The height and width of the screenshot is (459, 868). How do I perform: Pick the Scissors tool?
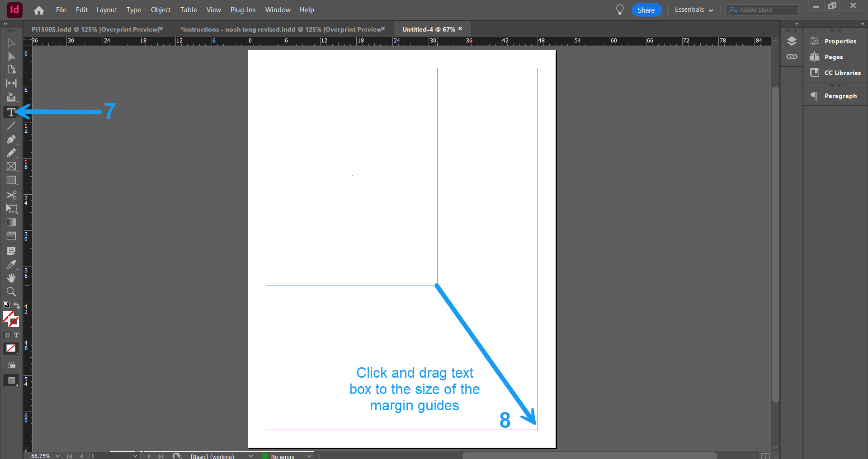tap(11, 195)
